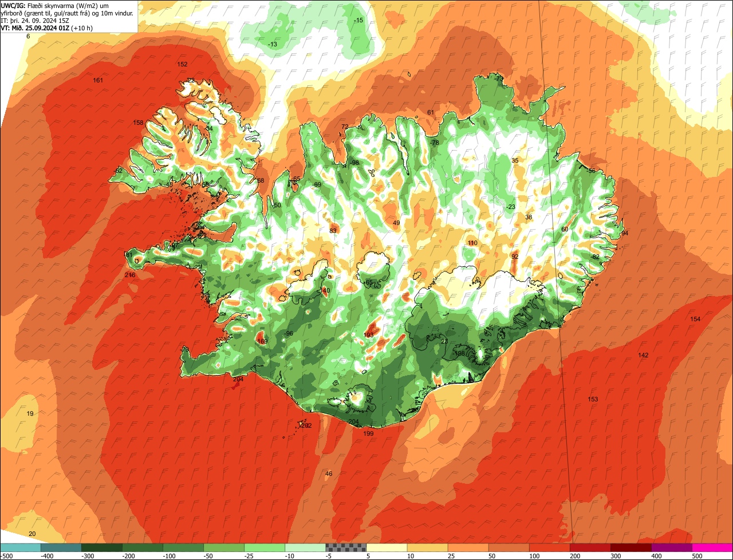Click the map value 19 in the southwest sea
The width and height of the screenshot is (733, 560).
click(30, 413)
